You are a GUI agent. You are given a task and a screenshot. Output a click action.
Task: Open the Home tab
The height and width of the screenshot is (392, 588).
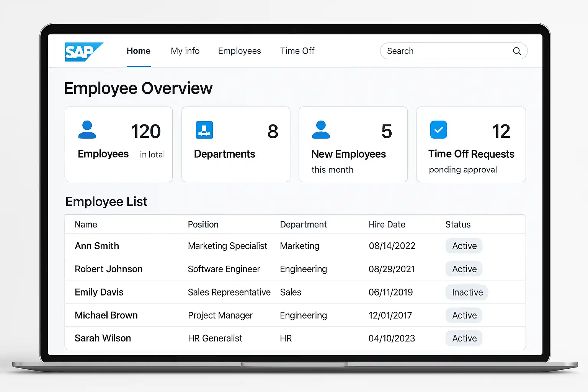pyautogui.click(x=139, y=51)
